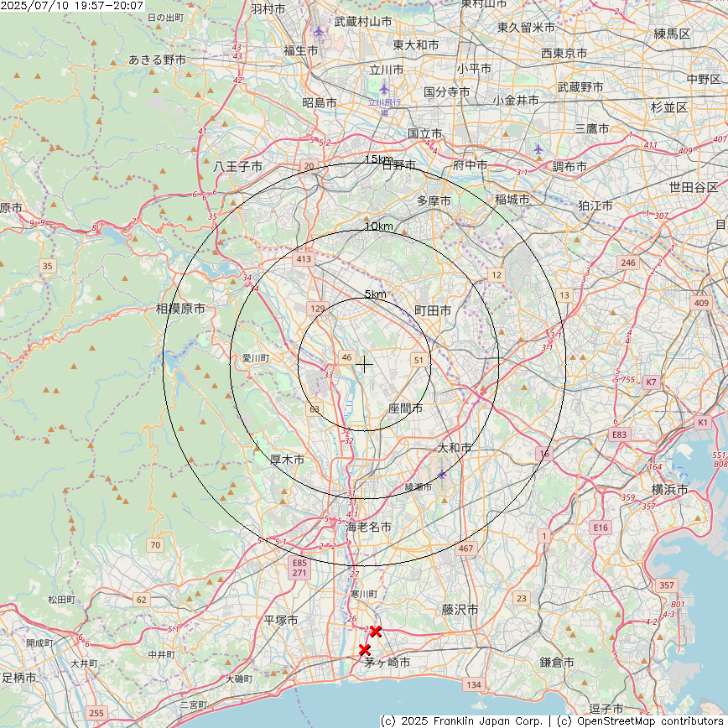Click the route 255 road shield
This screenshot has width=728, height=728.
click(96, 713)
